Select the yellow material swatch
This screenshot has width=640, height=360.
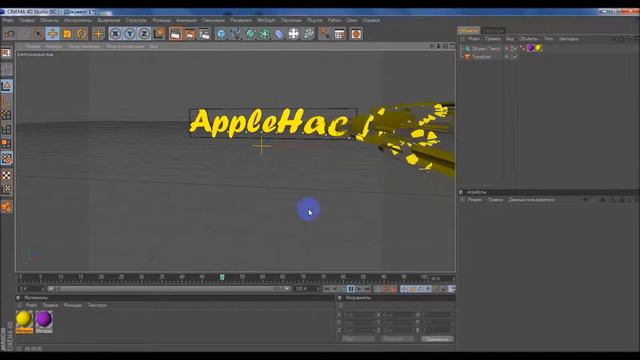coord(24,322)
